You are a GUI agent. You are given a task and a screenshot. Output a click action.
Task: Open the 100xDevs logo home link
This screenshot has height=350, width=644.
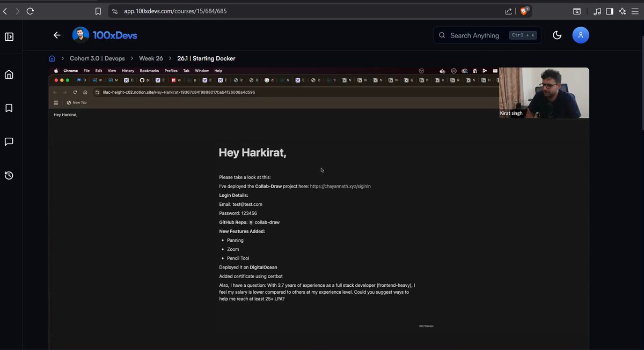(x=105, y=35)
